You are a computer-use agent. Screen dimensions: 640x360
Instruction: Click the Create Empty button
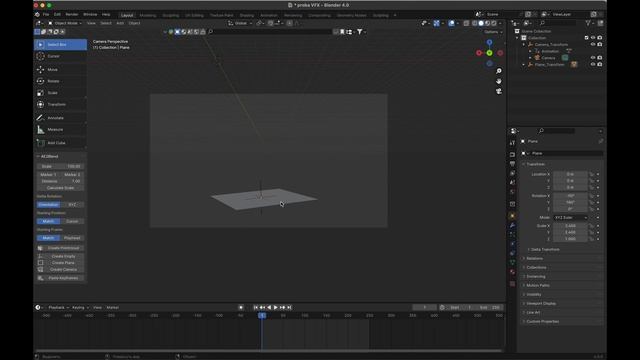tap(60, 256)
